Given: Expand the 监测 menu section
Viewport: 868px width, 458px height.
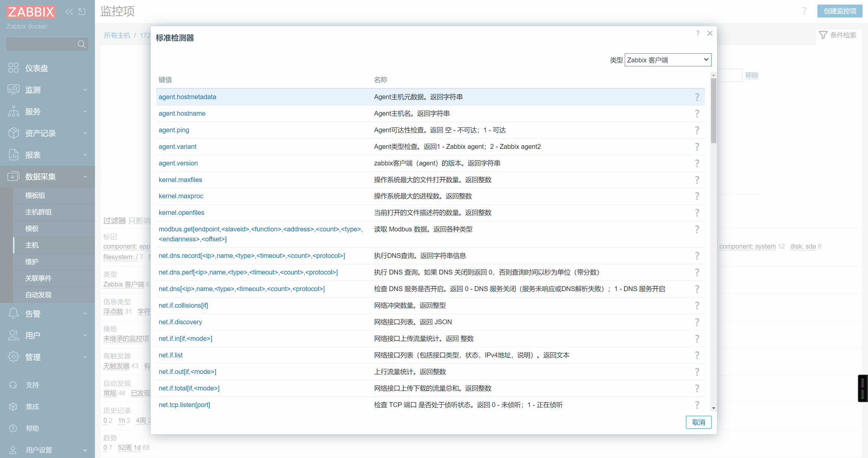Looking at the screenshot, I should [47, 89].
